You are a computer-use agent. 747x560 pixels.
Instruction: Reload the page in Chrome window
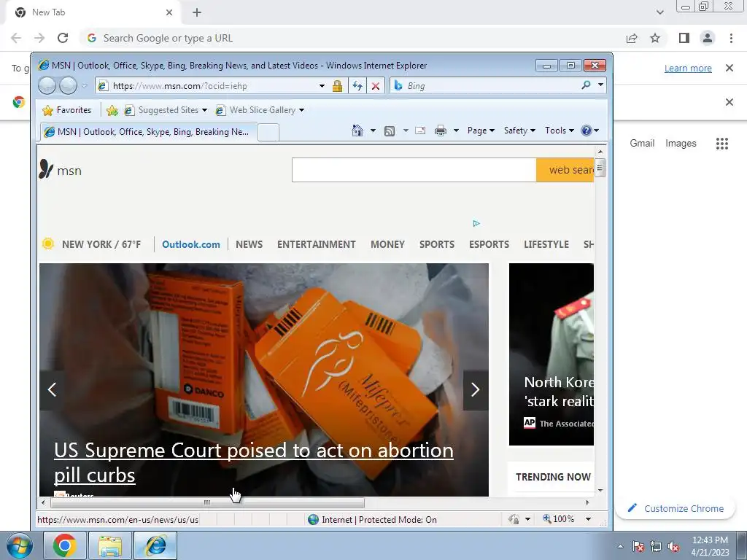click(x=63, y=38)
